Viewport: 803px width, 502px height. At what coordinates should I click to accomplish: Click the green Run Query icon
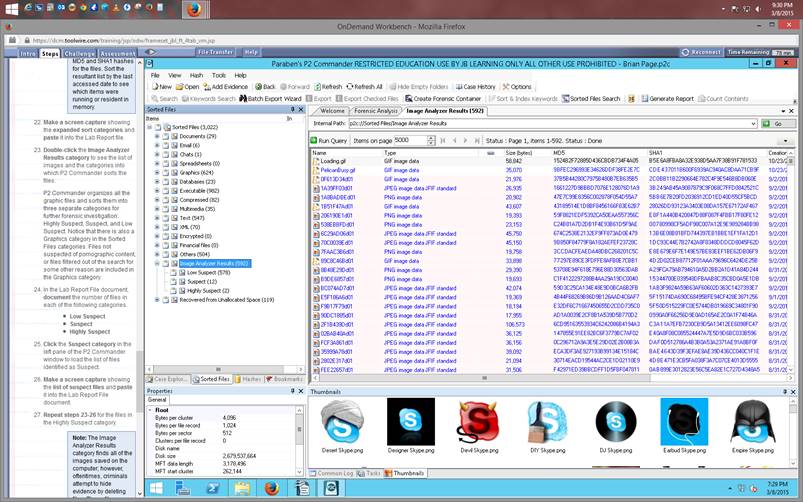point(313,140)
